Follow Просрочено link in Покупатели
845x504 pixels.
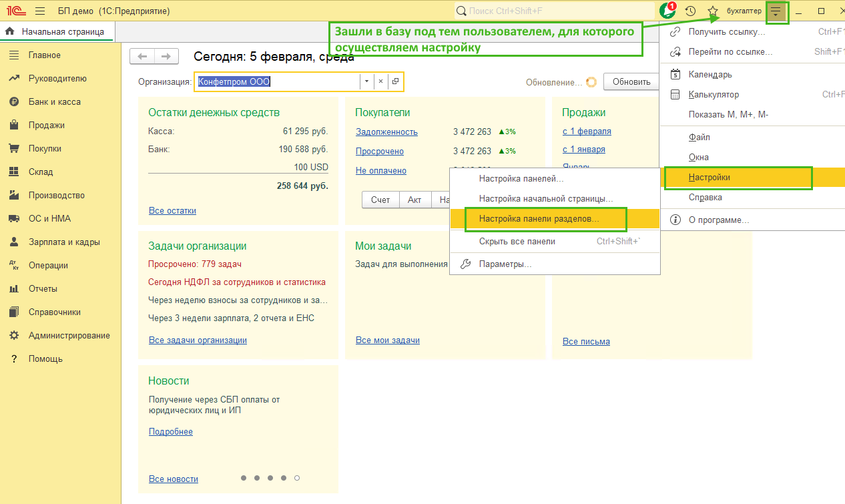[x=380, y=152]
